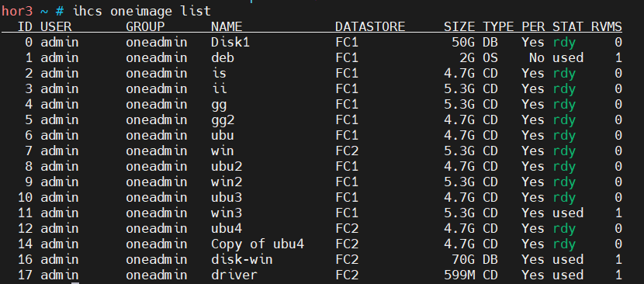This screenshot has width=644, height=284.
Task: Click the rdy status of Disk1
Action: tap(564, 43)
